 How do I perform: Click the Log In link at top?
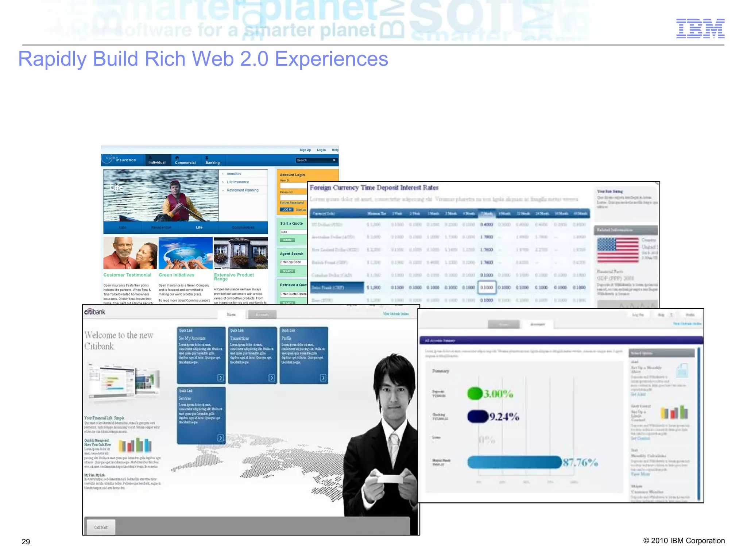pyautogui.click(x=321, y=150)
